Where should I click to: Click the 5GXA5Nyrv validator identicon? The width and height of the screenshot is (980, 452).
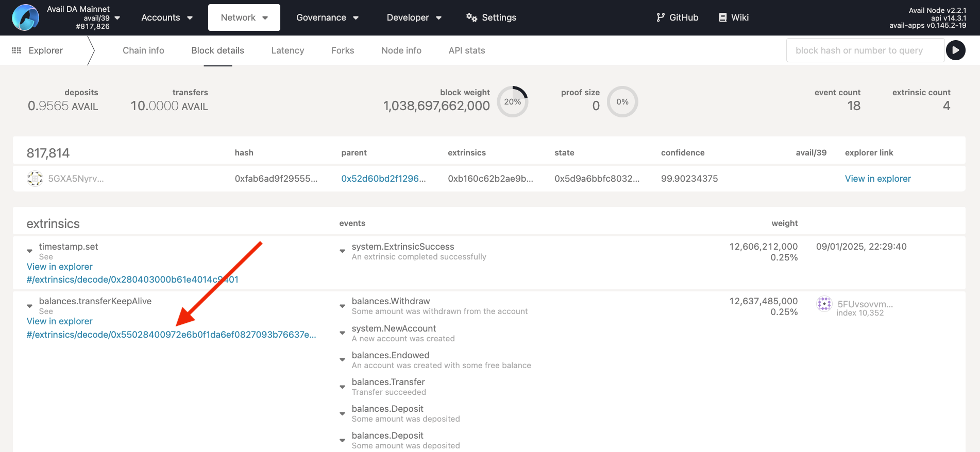pos(35,179)
